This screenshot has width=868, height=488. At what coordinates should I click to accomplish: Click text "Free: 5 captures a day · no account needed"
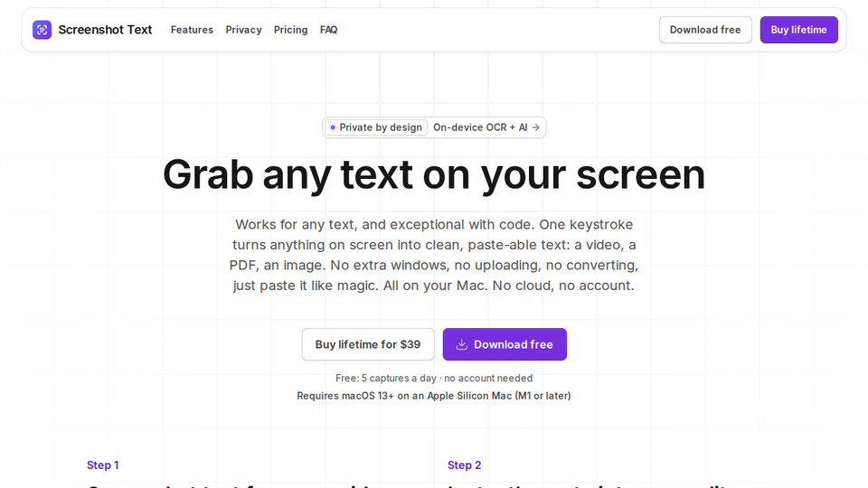tap(434, 378)
